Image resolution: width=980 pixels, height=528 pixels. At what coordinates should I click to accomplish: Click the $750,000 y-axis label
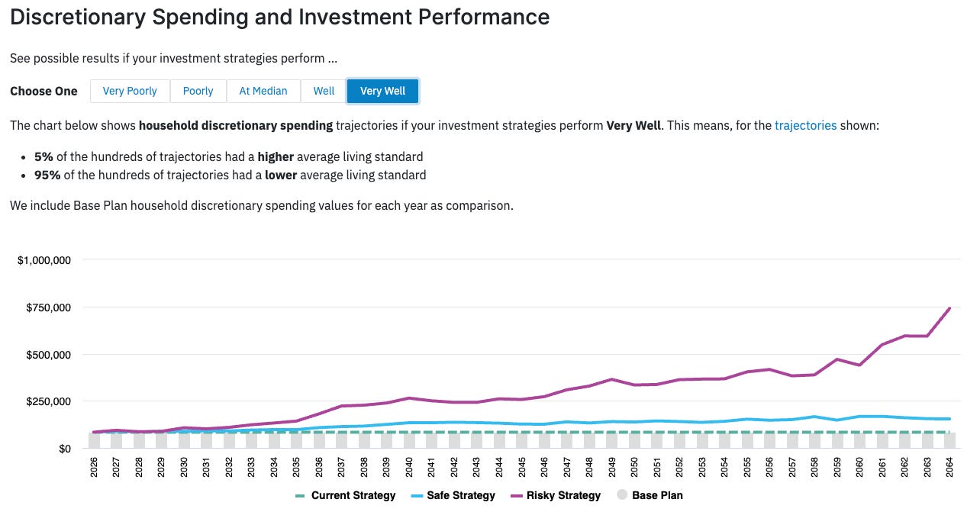tap(44, 307)
